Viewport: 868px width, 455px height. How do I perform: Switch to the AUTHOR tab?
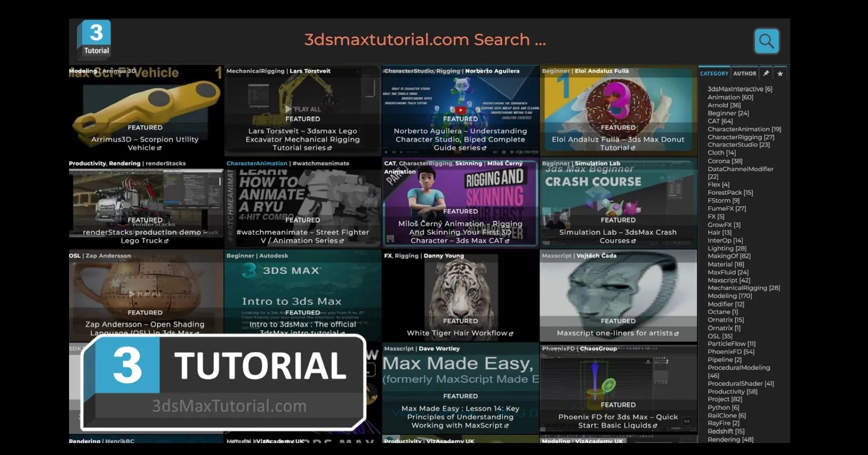pos(745,73)
